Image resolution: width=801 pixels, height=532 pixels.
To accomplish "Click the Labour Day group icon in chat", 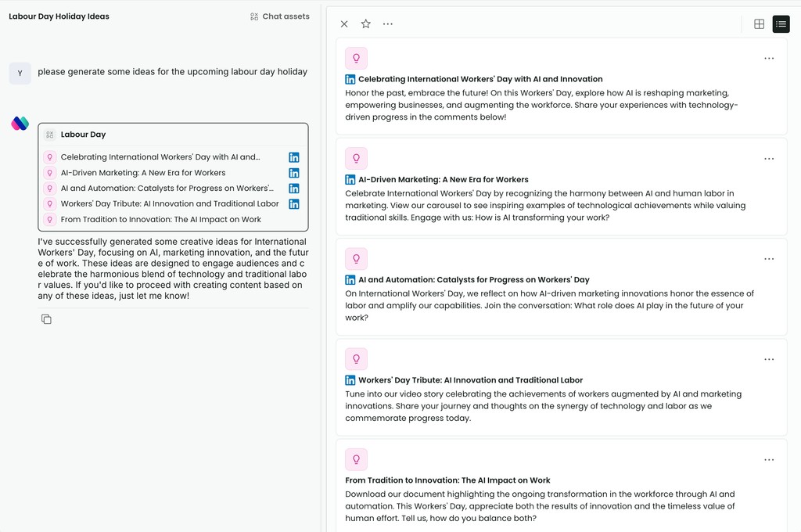I will 49,135.
